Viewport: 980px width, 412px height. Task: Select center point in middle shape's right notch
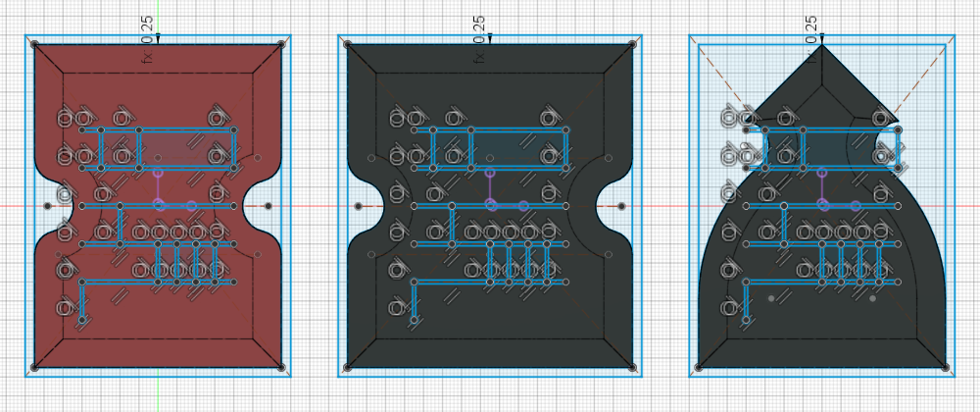622,206
